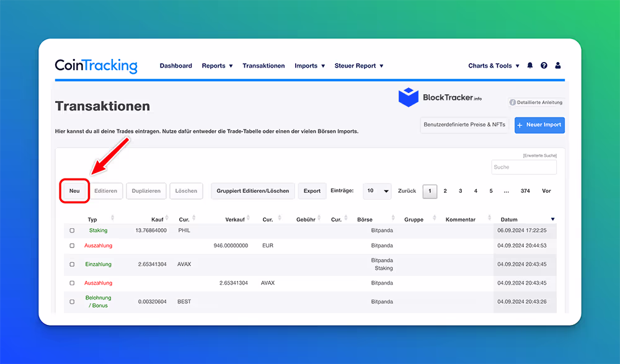620x364 pixels.
Task: Go to pagination page 3
Action: click(460, 191)
